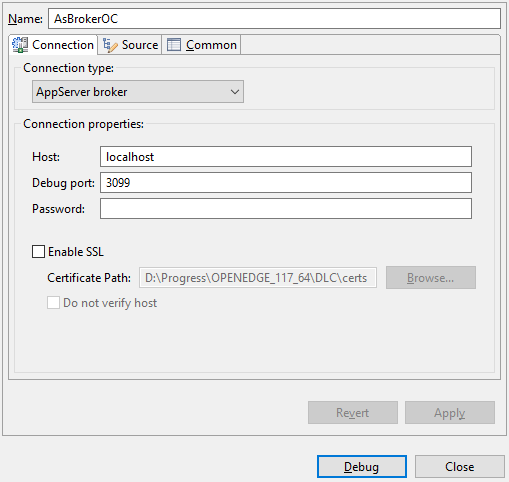Click the Host label
The image size is (509, 482).
tap(46, 157)
